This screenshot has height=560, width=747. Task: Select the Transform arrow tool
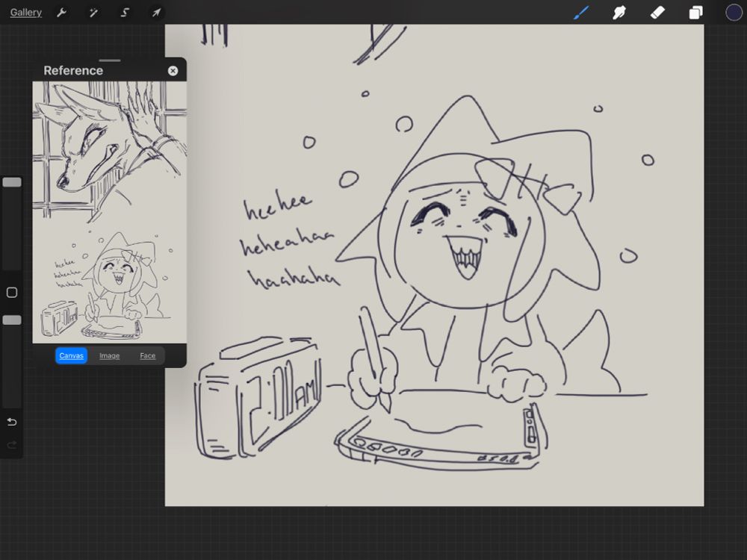[x=156, y=13]
